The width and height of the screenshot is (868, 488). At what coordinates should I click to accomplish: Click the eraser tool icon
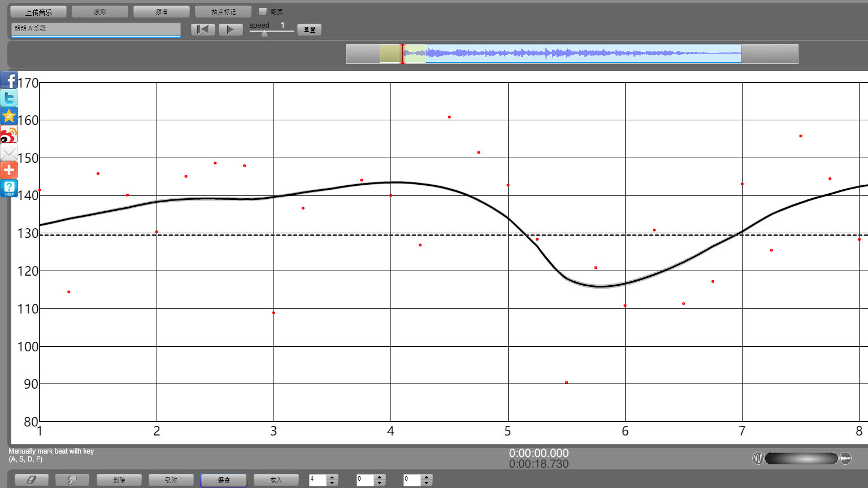[31, 480]
